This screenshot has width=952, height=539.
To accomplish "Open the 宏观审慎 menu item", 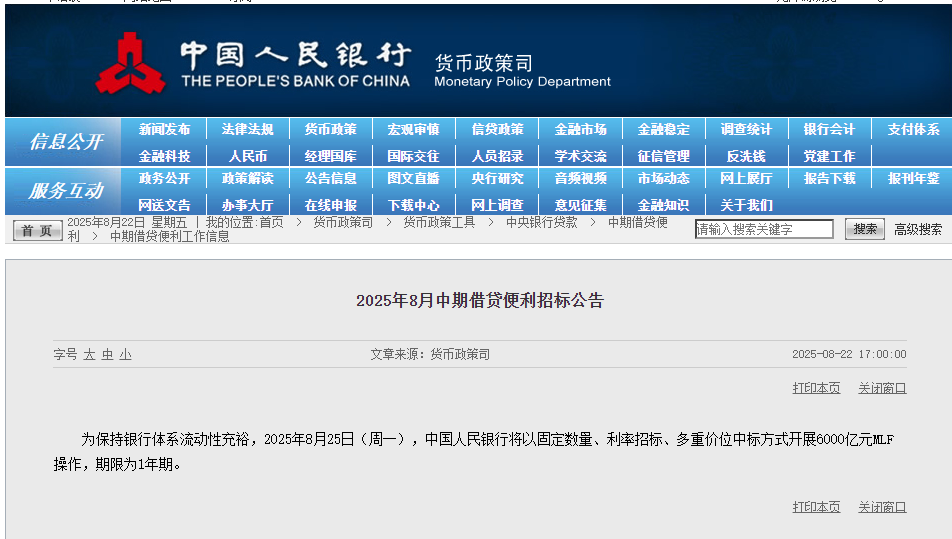I will point(413,129).
